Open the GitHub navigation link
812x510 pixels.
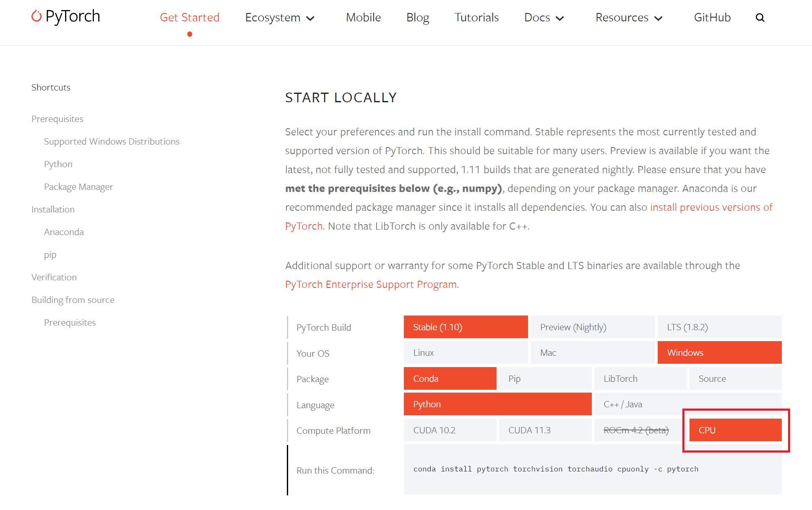pos(712,18)
